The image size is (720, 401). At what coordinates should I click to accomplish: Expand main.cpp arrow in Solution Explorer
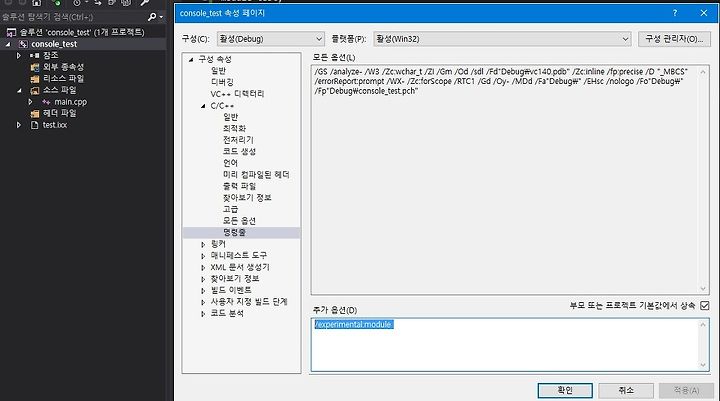point(30,102)
